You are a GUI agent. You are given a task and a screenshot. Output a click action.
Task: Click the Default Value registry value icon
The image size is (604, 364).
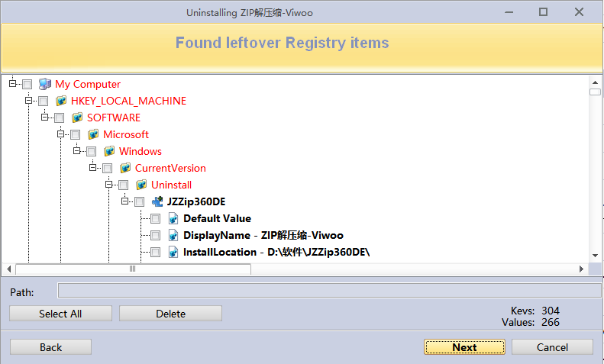tap(173, 218)
